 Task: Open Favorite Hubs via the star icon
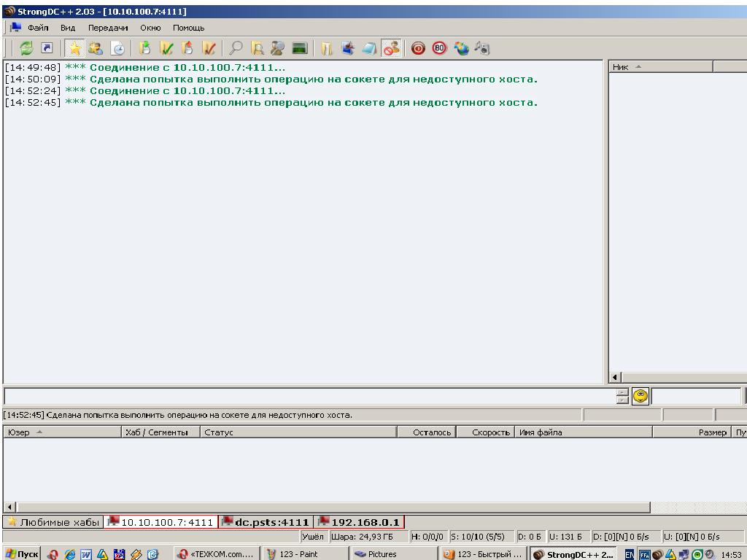74,48
